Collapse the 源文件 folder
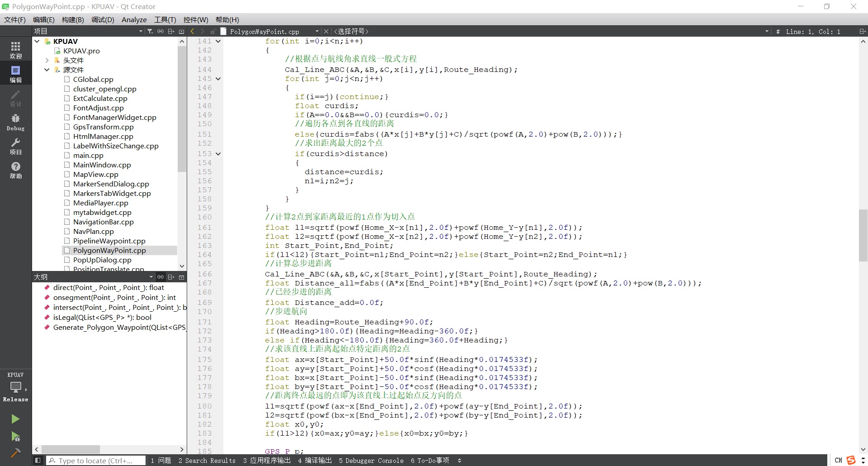Image resolution: width=868 pixels, height=466 pixels. click(x=47, y=70)
